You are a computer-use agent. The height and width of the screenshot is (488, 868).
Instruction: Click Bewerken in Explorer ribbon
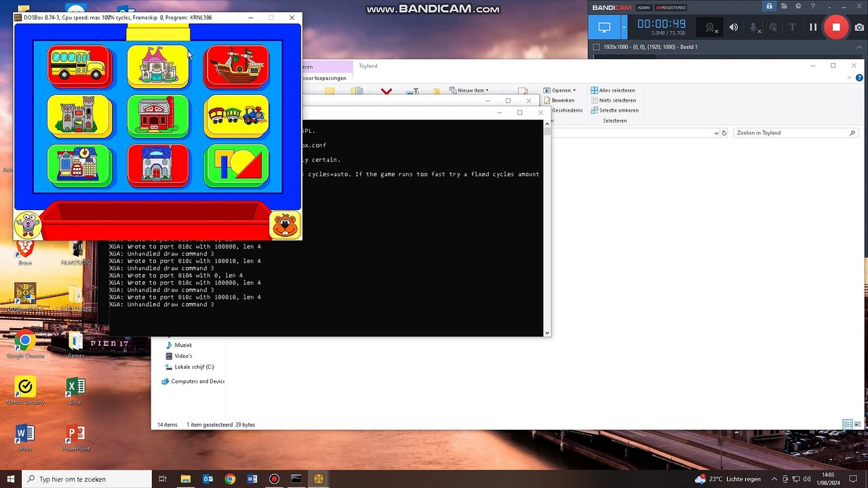[x=558, y=100]
